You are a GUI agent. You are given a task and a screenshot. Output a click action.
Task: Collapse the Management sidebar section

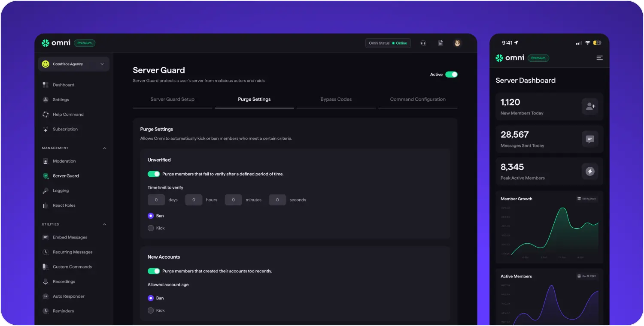tap(104, 148)
